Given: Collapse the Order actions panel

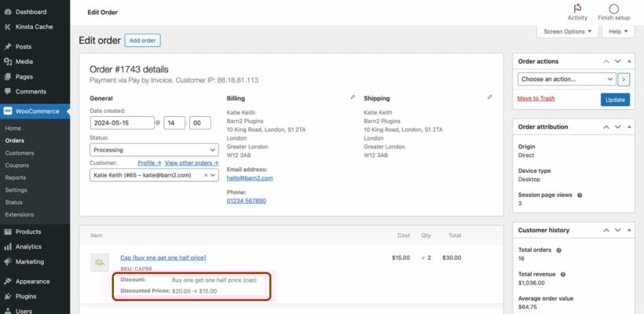Looking at the screenshot, I should coord(629,61).
